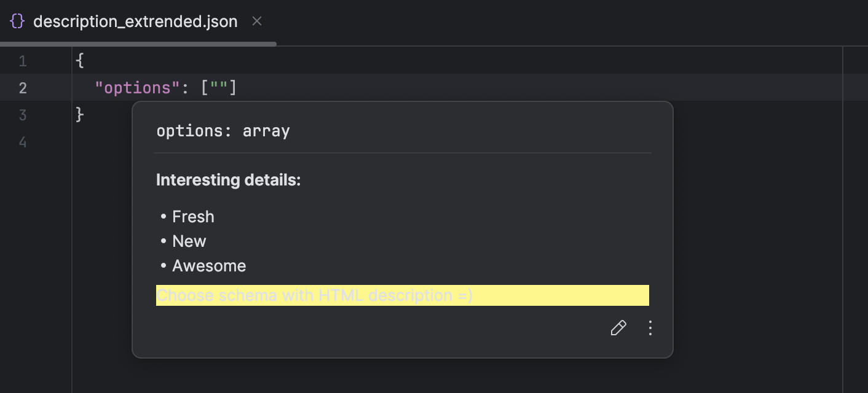
Task: Click the 'Awesome' bullet item
Action: tap(209, 265)
